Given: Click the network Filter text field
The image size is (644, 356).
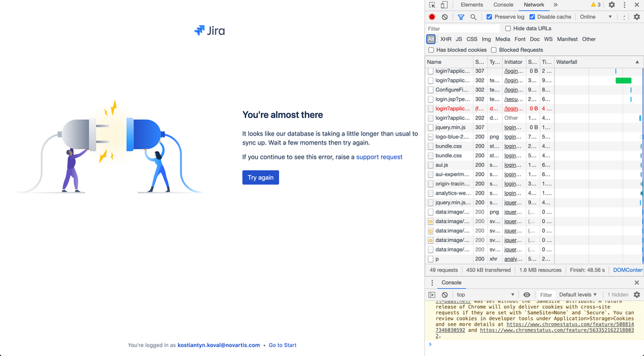Looking at the screenshot, I should click(x=462, y=28).
